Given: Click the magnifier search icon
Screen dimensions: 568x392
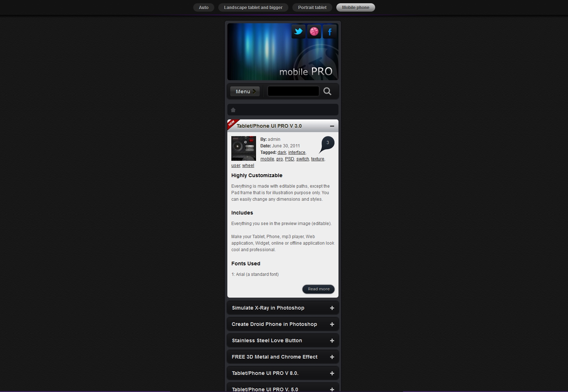Looking at the screenshot, I should [x=327, y=91].
